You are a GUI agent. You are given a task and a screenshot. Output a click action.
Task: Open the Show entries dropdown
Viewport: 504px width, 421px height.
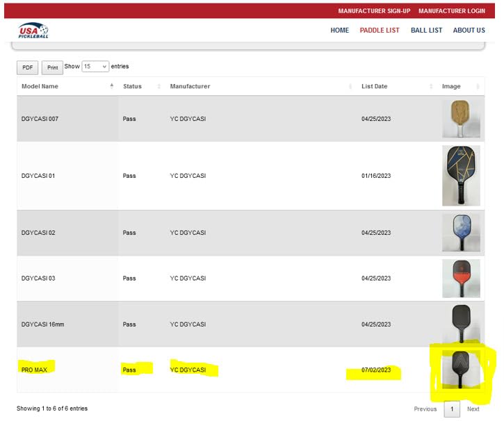coord(95,67)
